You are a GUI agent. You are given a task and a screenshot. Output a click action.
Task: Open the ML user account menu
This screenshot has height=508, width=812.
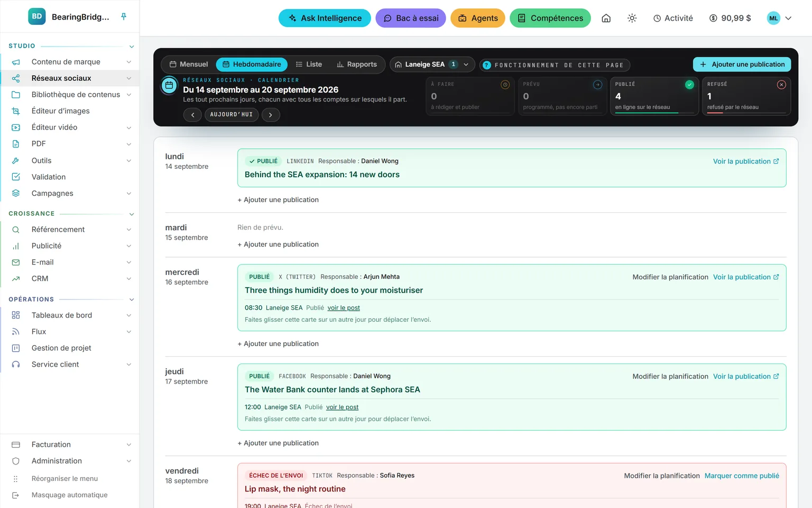pos(780,18)
